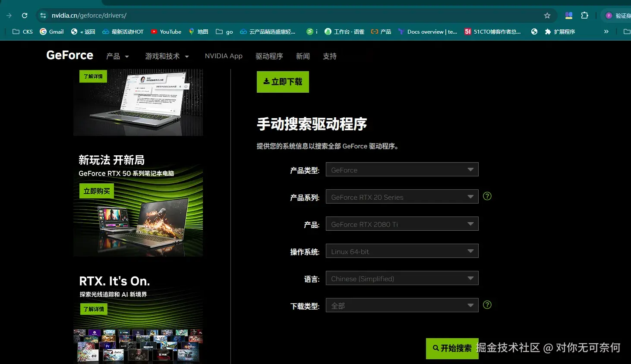Open the 语言 Chinese (Simplified) dropdown

click(402, 278)
